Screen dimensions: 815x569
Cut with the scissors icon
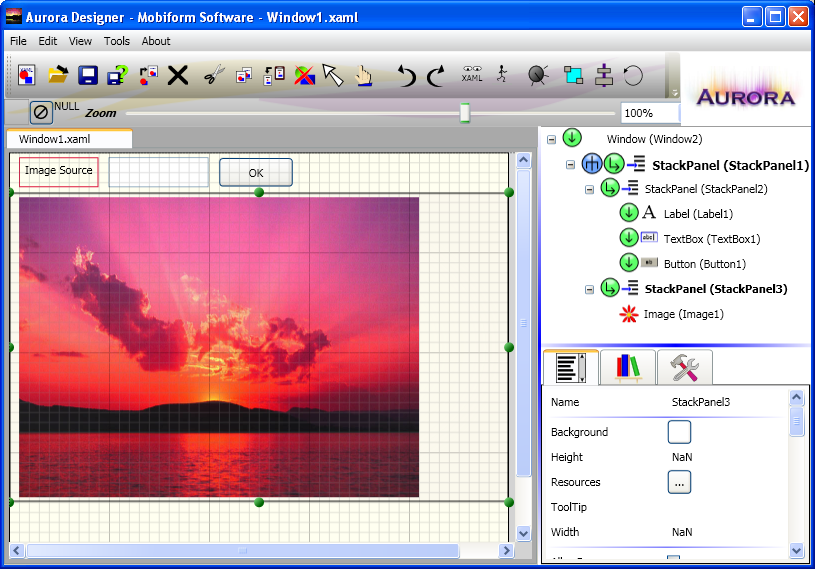click(214, 75)
